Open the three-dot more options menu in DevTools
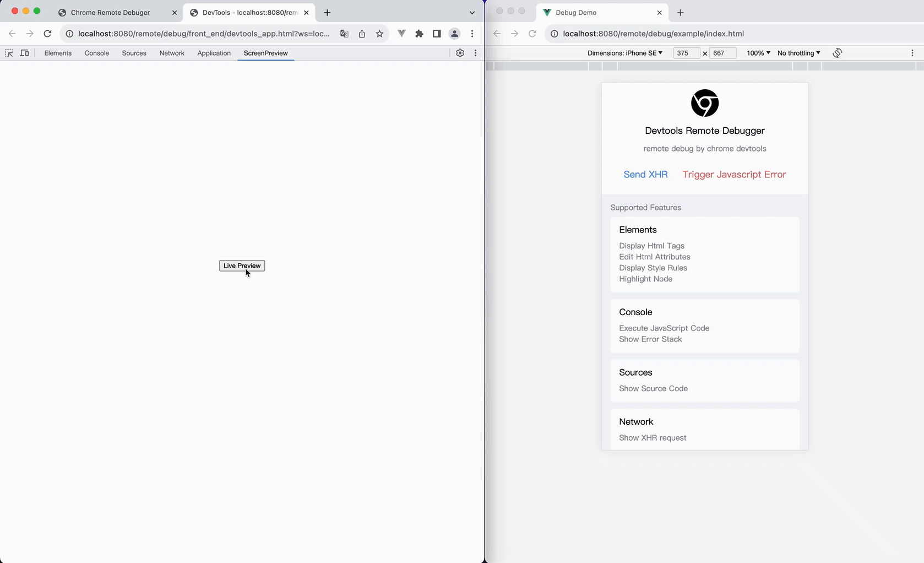 (475, 53)
